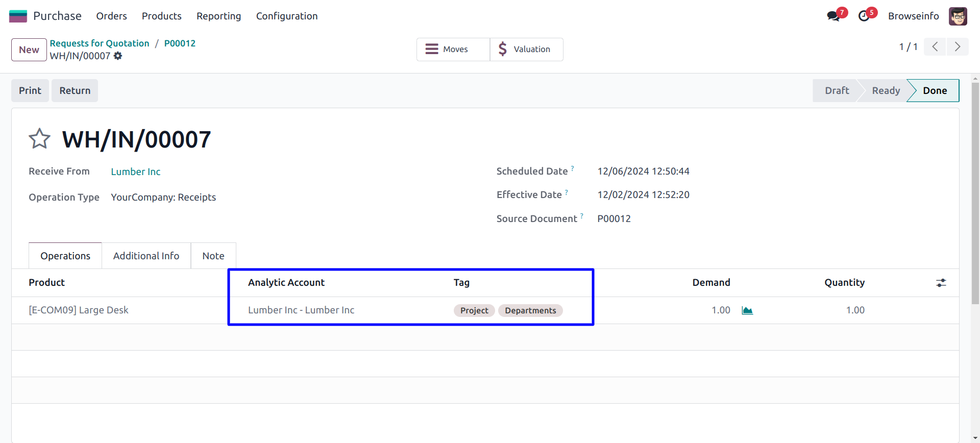Open the chat messages icon
This screenshot has height=443, width=980.
[x=834, y=16]
